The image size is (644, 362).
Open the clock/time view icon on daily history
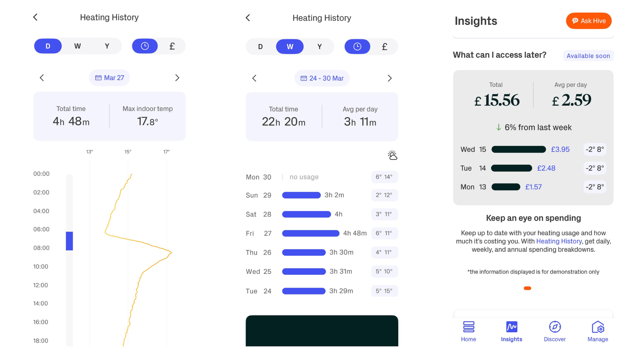(x=145, y=46)
